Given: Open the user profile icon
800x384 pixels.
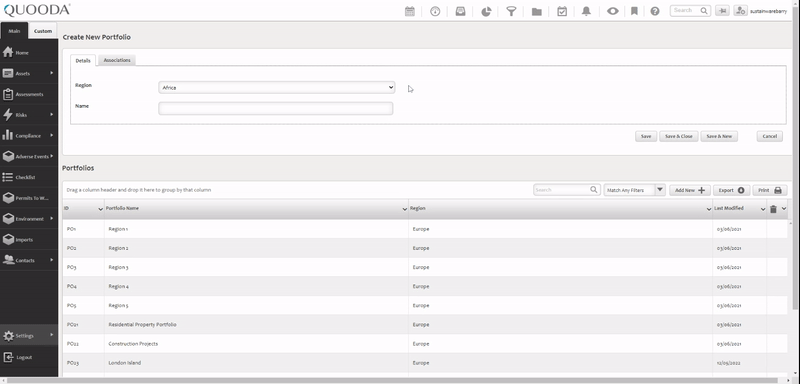Looking at the screenshot, I should 740,11.
